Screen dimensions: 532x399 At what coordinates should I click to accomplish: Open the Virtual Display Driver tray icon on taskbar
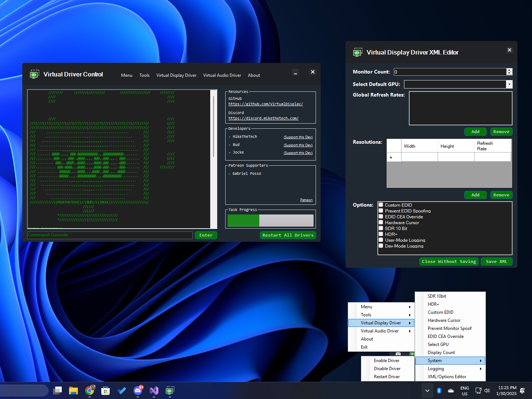(x=170, y=391)
